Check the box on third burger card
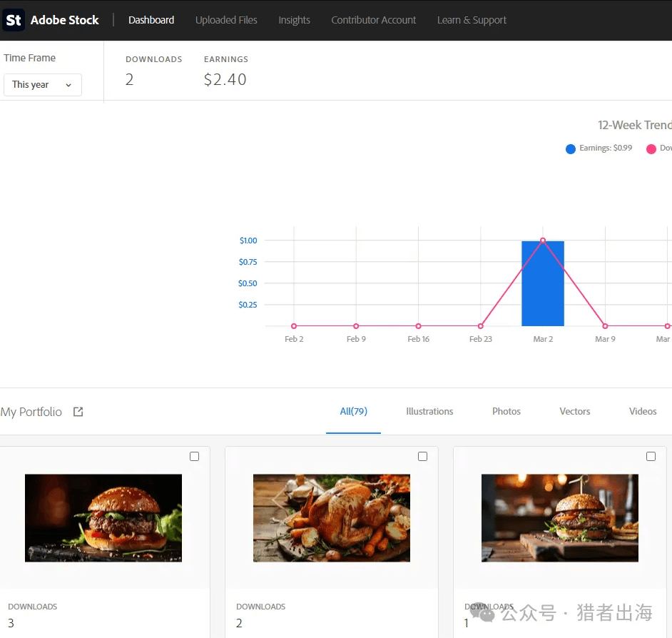This screenshot has height=638, width=672. tap(651, 457)
